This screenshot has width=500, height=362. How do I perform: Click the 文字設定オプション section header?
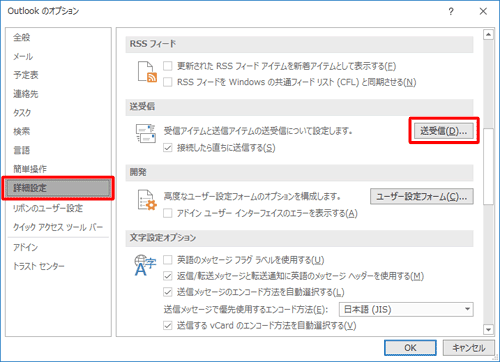coord(299,238)
